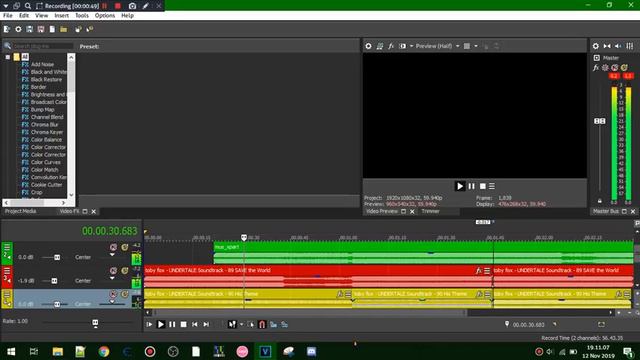
Task: Go to End in timeline transport
Action: 206,324
